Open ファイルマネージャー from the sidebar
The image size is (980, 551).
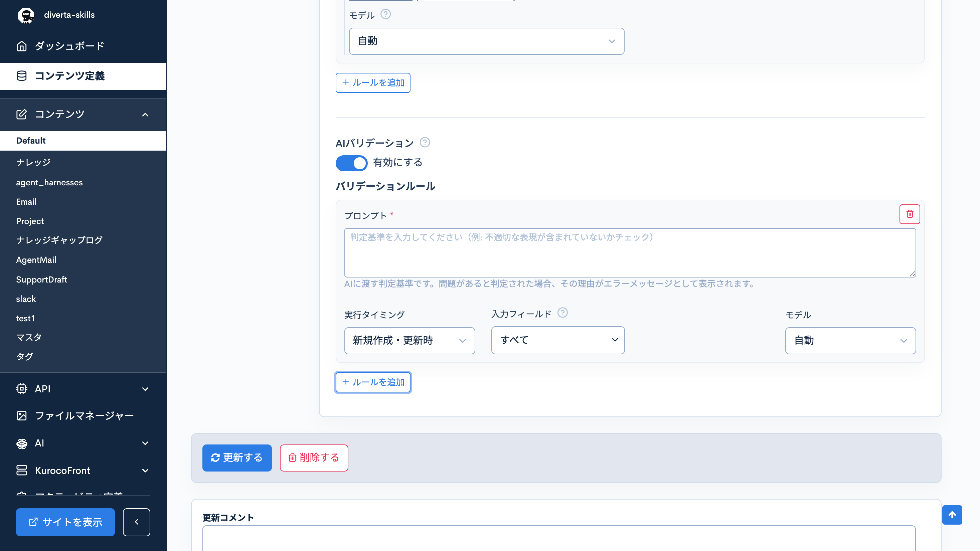click(x=84, y=416)
